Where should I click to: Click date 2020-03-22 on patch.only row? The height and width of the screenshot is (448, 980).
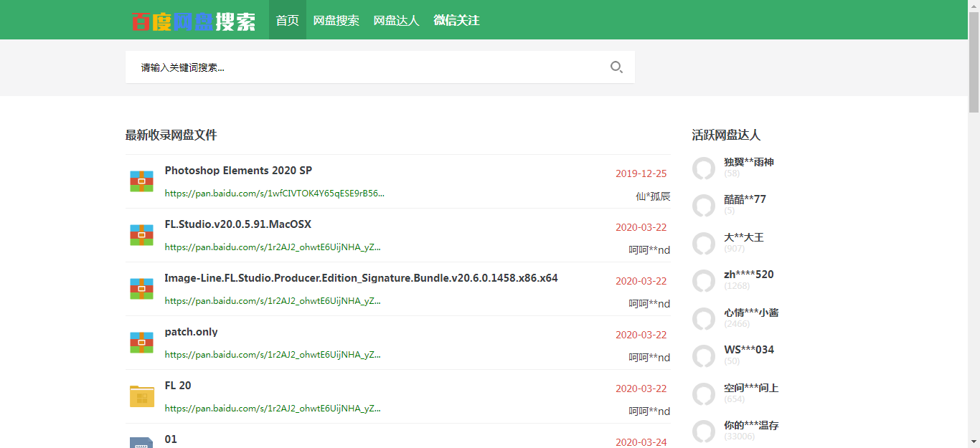641,335
